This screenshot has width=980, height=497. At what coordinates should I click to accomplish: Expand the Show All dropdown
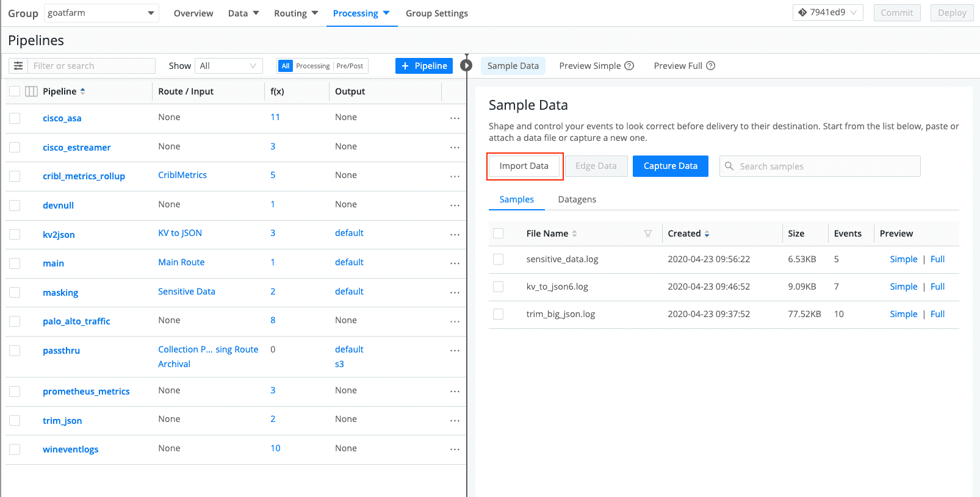click(228, 66)
